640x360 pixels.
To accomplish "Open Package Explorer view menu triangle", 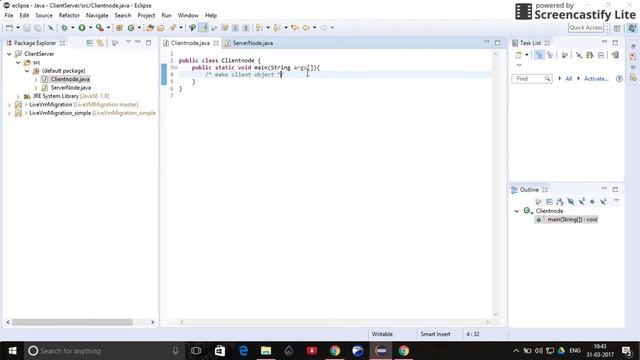I will (x=128, y=42).
